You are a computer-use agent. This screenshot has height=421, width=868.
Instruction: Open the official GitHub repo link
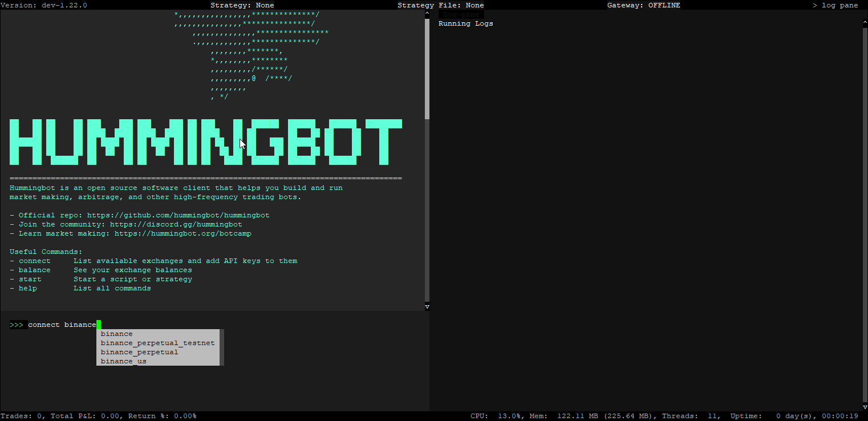(x=178, y=215)
